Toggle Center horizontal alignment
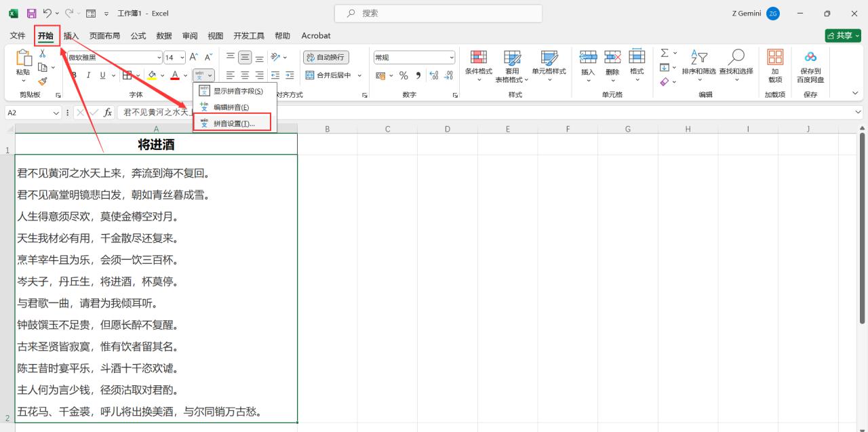 [245, 75]
